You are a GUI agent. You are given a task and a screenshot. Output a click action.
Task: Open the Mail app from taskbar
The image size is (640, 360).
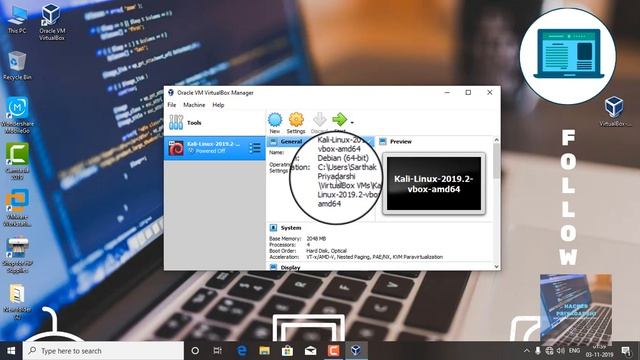[310, 351]
